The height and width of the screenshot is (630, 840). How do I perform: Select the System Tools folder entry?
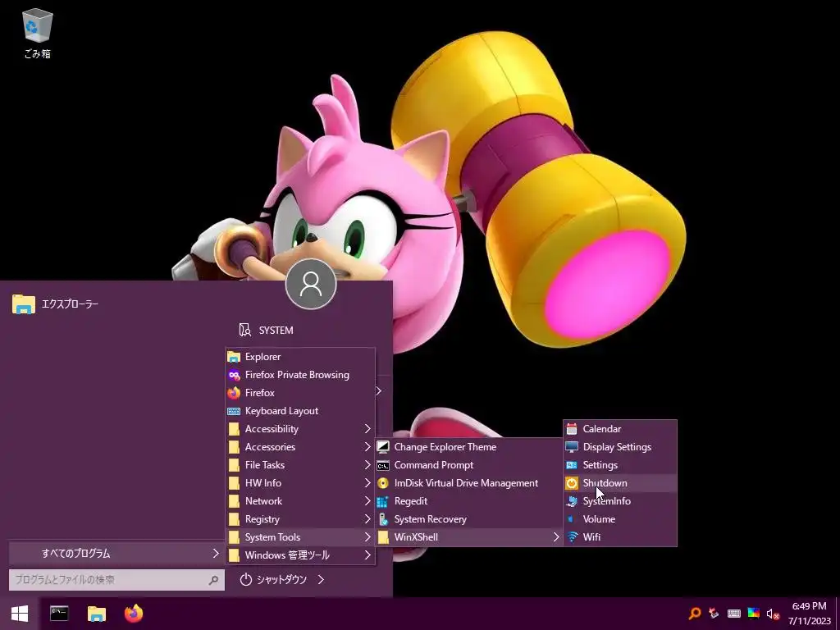300,536
